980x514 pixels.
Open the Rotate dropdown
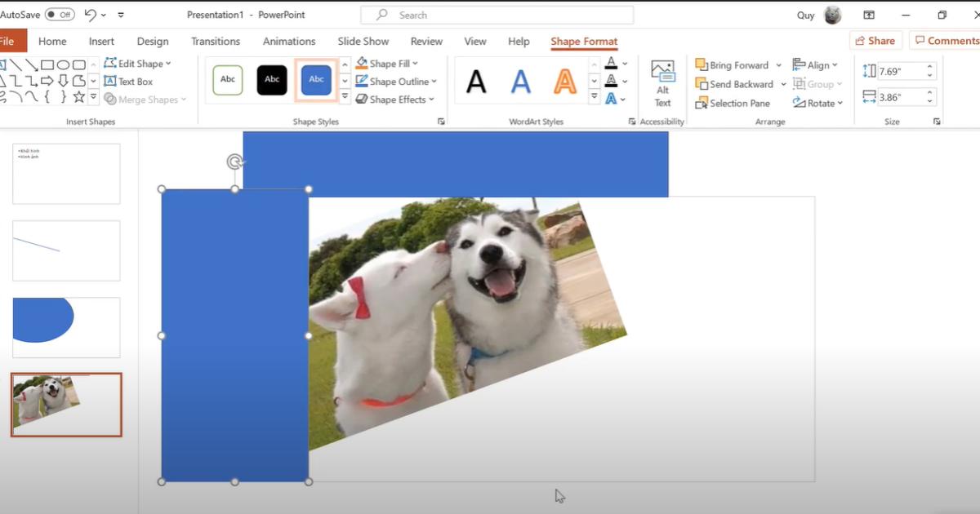click(x=816, y=104)
